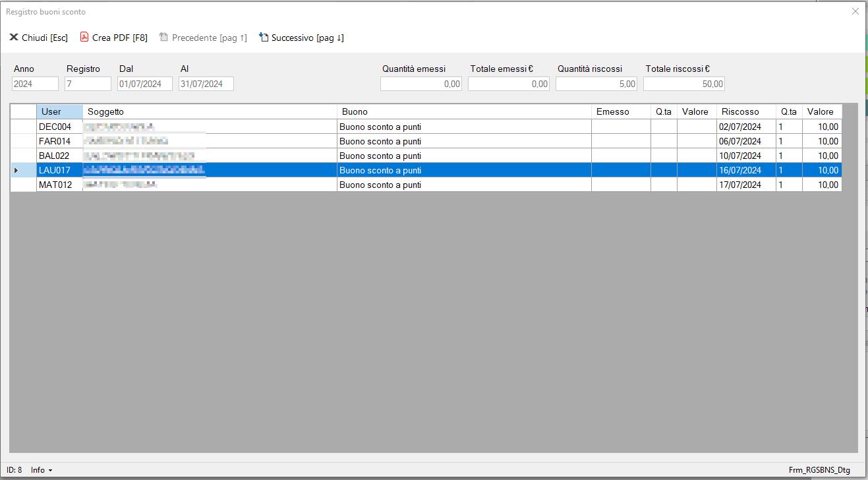The width and height of the screenshot is (868, 480).
Task: Click the row indicator arrow beside LAU017
Action: click(16, 171)
